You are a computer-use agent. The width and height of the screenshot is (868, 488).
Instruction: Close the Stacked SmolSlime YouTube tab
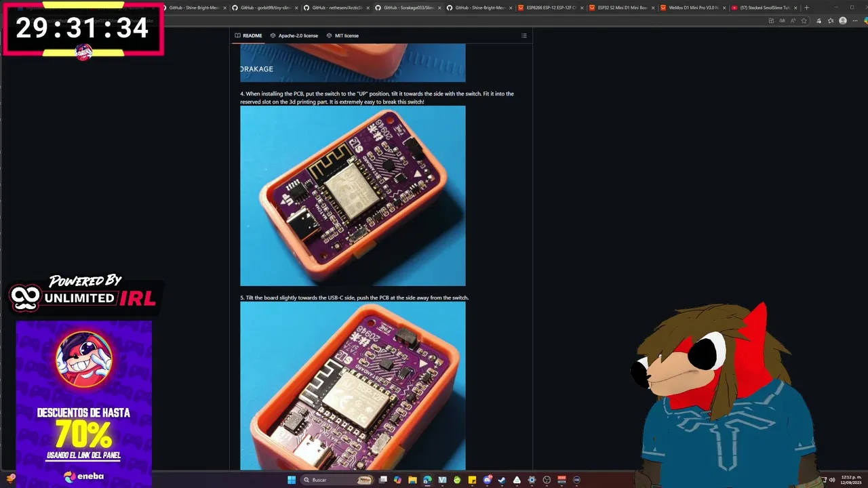[796, 7]
